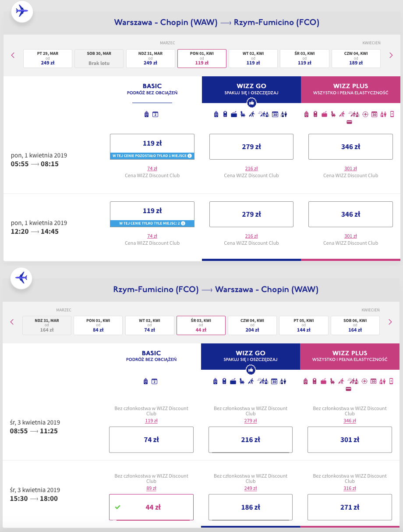This screenshot has width=403, height=532.
Task: Select outbound date NDZ 31, MAR 249 zł
Action: coord(150,58)
